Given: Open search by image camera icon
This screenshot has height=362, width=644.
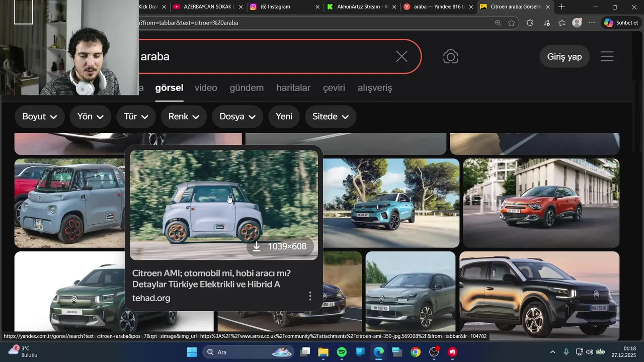Looking at the screenshot, I should [450, 56].
